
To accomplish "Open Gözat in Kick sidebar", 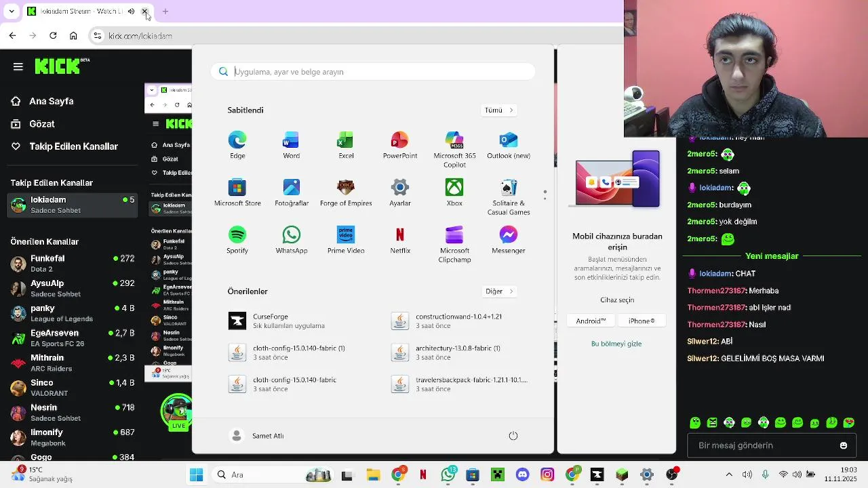I will pos(33,124).
